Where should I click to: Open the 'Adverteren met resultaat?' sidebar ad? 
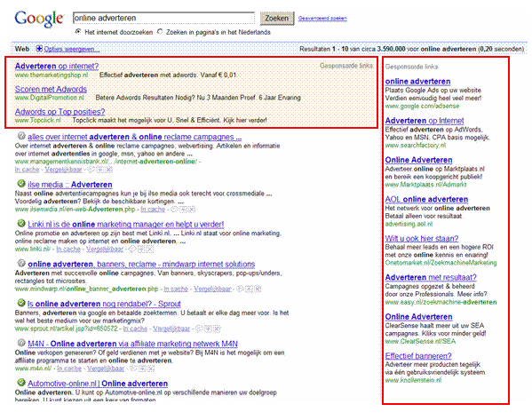click(431, 278)
